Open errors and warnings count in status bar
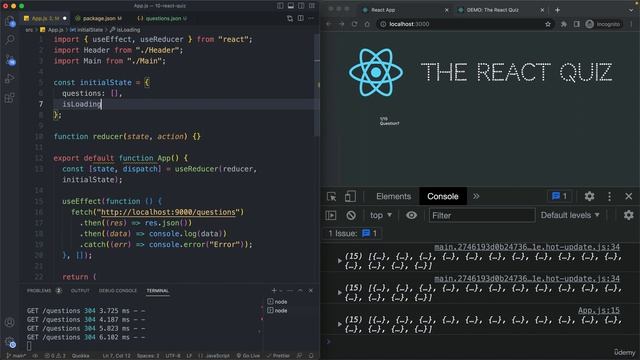 tap(55, 356)
